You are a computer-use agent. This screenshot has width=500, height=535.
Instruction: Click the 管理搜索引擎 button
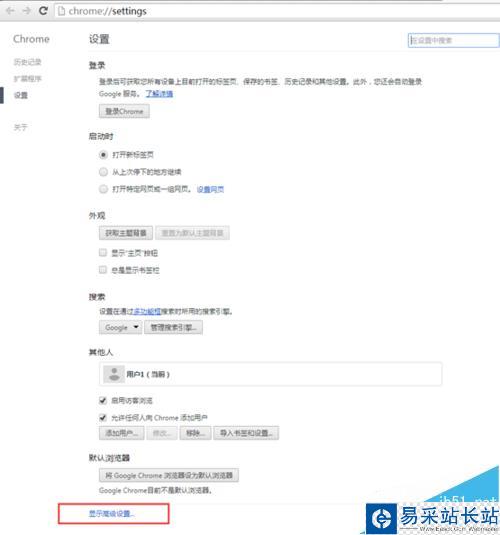(x=173, y=328)
